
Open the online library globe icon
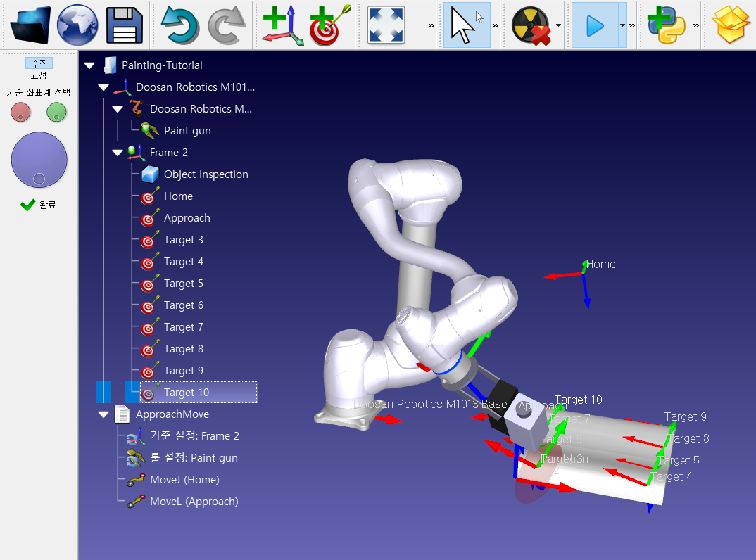tap(77, 25)
